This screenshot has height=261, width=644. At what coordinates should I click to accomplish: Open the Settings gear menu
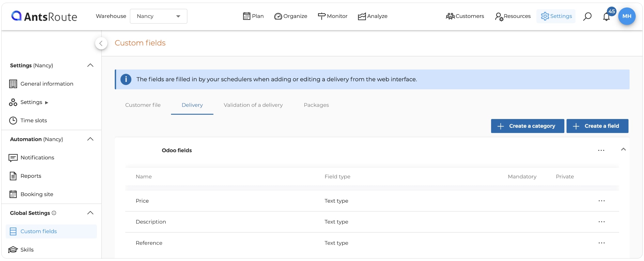(x=556, y=16)
